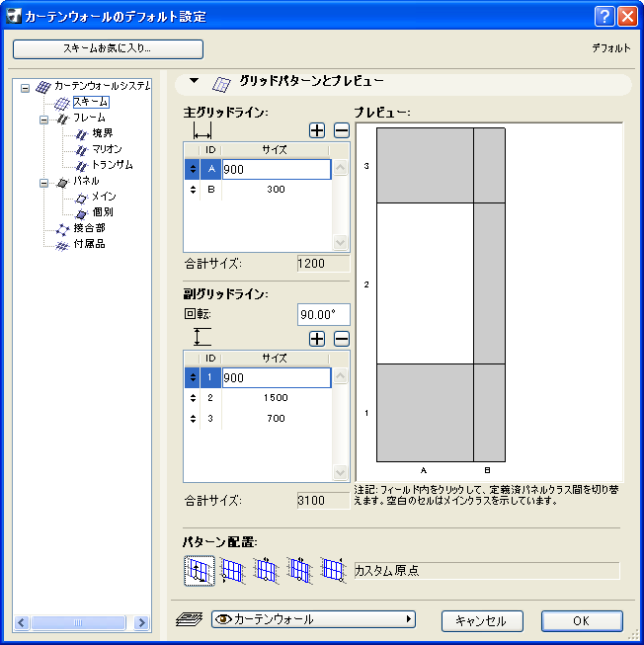This screenshot has width=644, height=645.
Task: Toggle preview cell A2 white panel
Action: pos(425,283)
